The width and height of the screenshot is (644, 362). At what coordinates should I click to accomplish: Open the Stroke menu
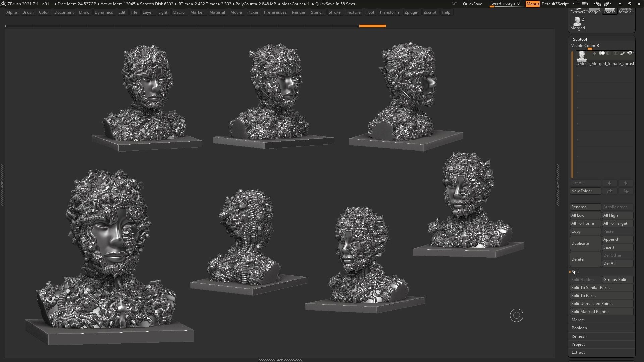click(x=334, y=12)
